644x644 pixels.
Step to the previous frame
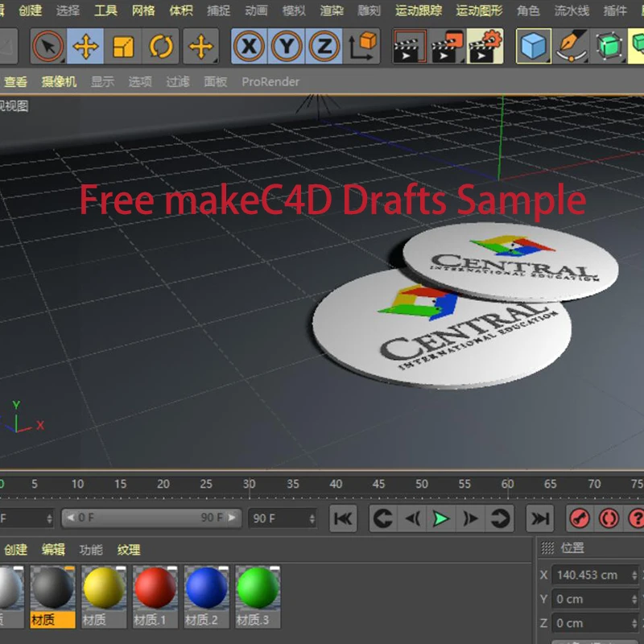click(413, 518)
